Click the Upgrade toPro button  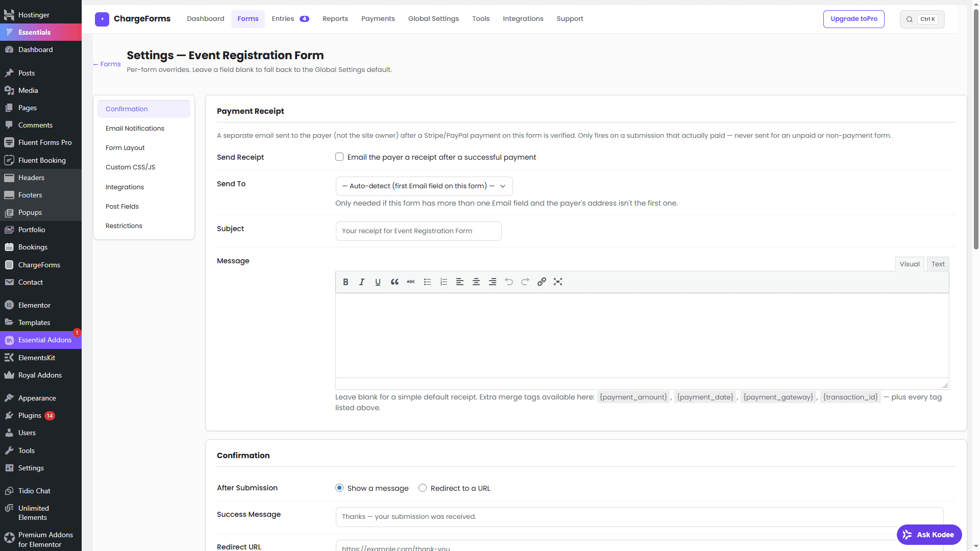click(x=853, y=19)
